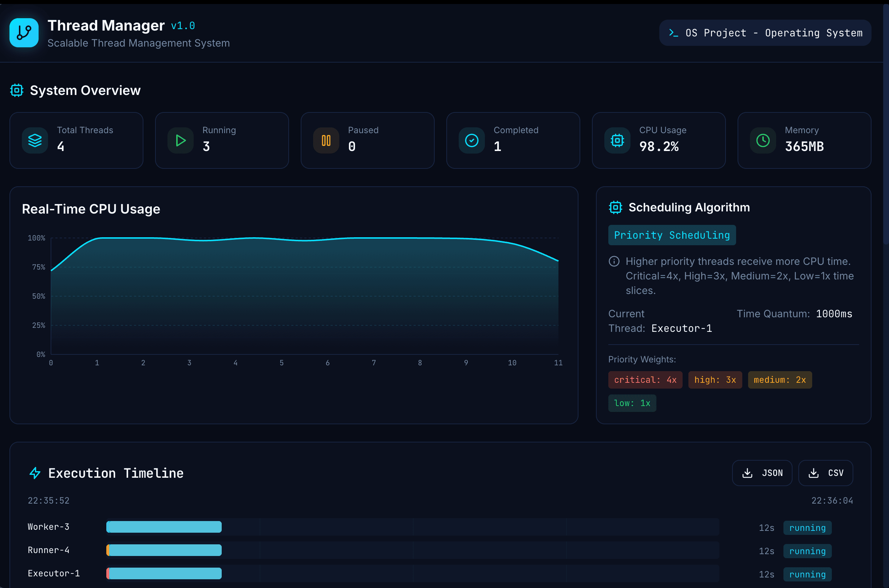Click the layers icon in Total Threads card
The image size is (889, 588).
pyautogui.click(x=35, y=140)
